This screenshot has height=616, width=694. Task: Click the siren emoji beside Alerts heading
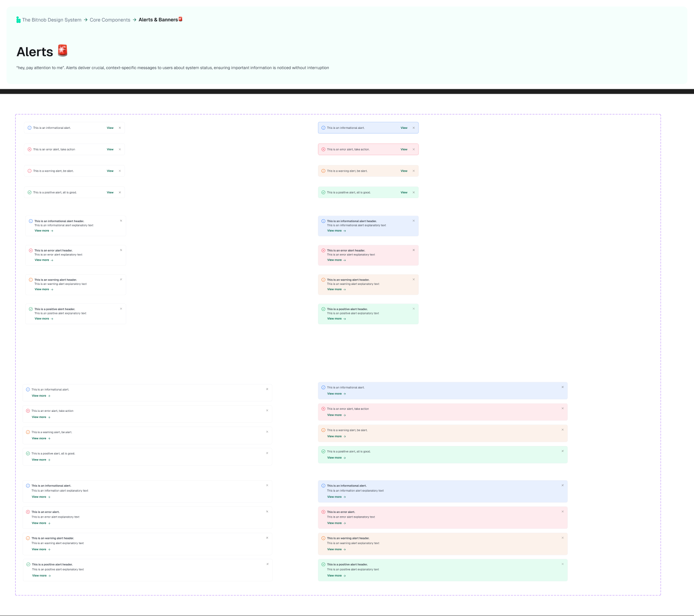coord(63,51)
